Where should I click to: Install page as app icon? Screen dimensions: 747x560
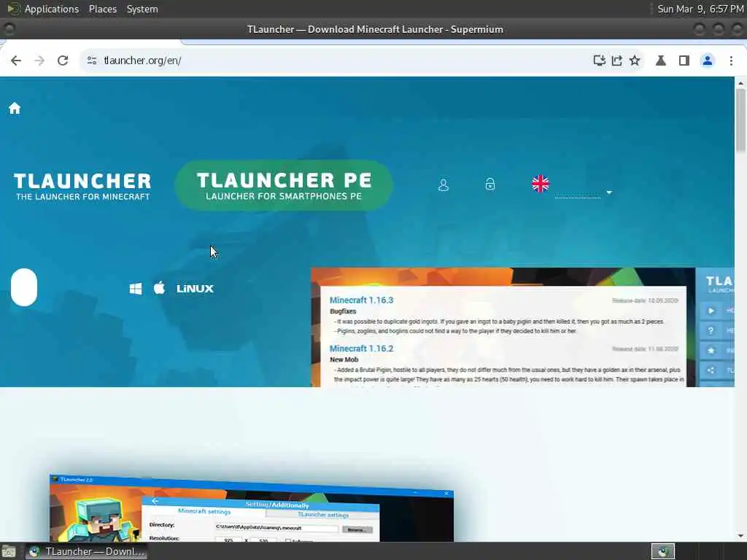(x=599, y=61)
